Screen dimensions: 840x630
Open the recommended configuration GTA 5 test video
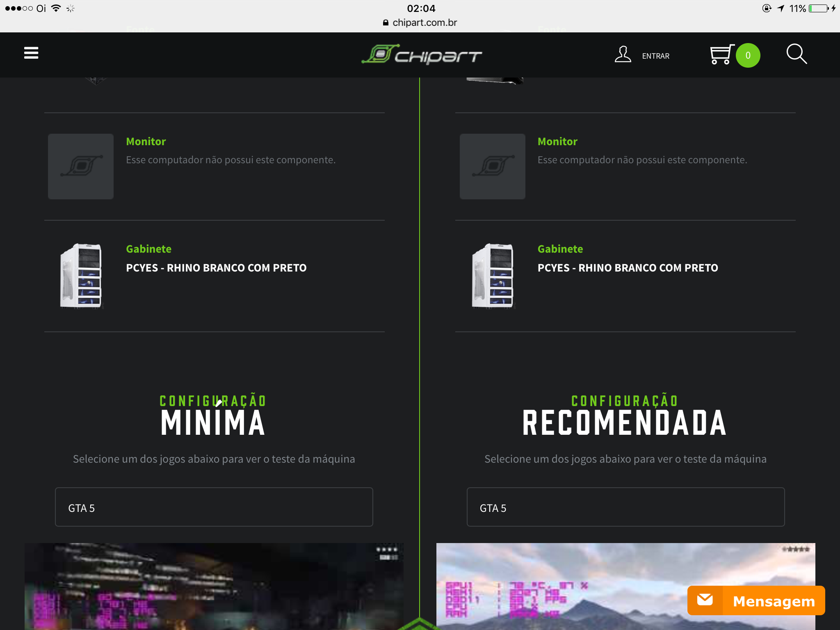(x=625, y=587)
